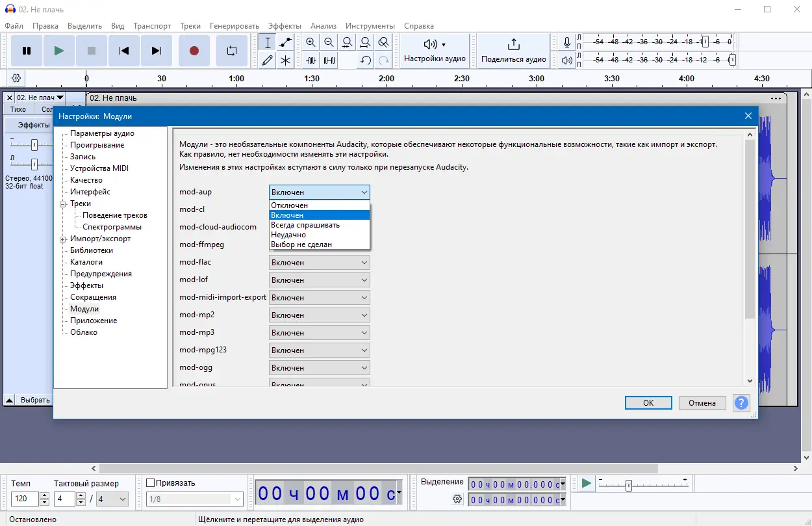
Task: Open the mod-flac status dropdown
Action: click(318, 262)
